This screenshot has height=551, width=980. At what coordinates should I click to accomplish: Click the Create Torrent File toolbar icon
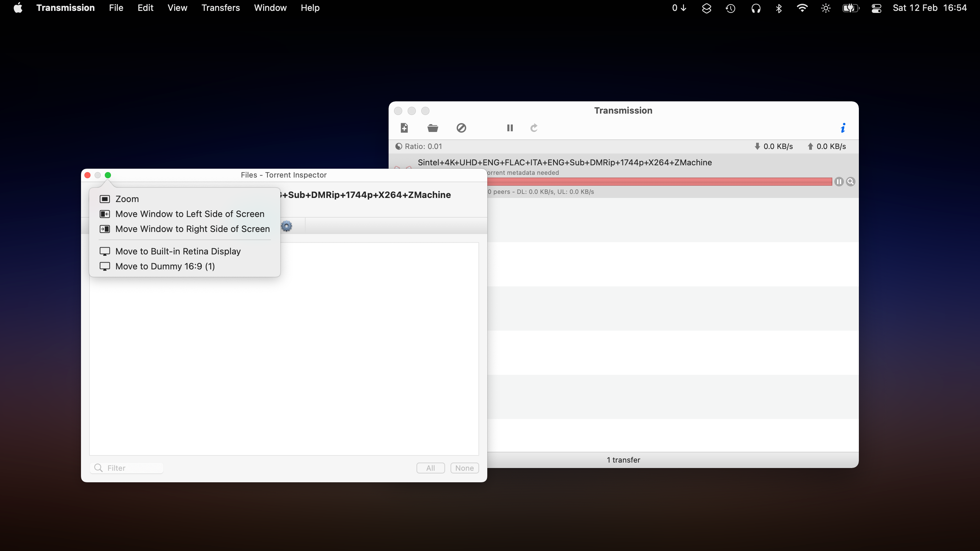coord(404,128)
